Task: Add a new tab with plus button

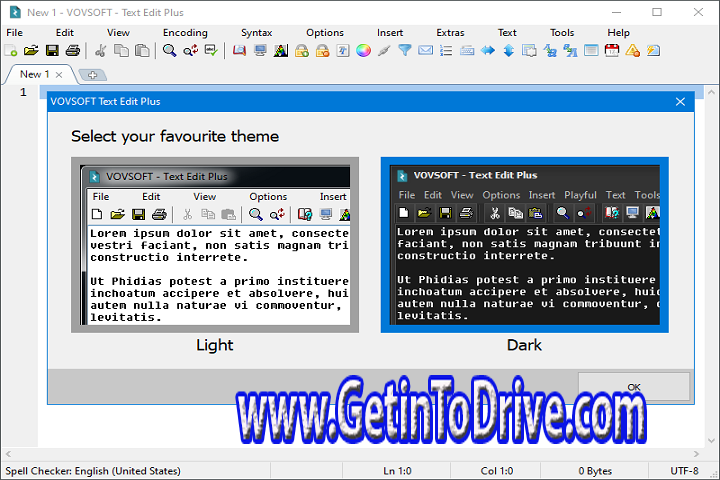Action: [92, 75]
